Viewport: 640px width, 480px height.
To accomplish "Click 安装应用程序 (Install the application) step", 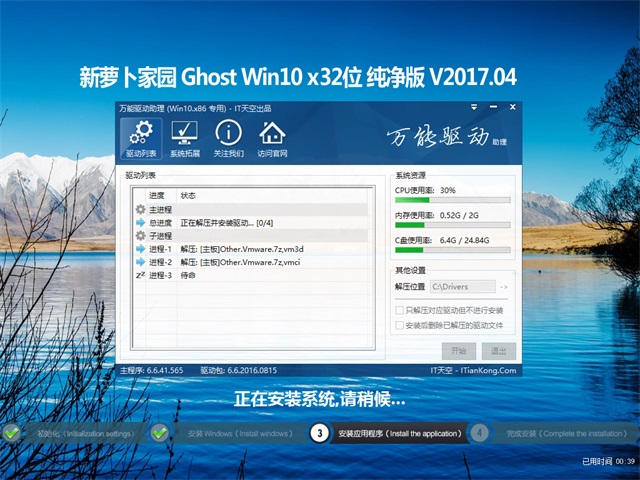I will (400, 433).
